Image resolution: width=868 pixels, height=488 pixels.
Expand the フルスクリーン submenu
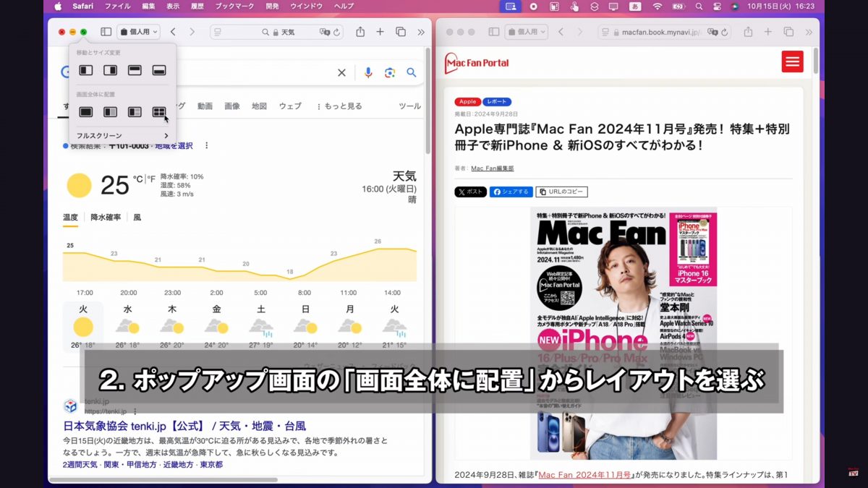[x=122, y=136]
